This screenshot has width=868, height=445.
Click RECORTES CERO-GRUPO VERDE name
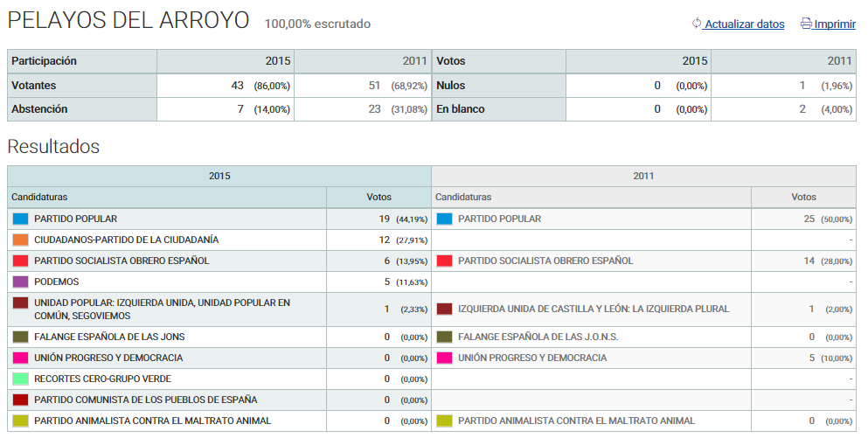coord(103,379)
